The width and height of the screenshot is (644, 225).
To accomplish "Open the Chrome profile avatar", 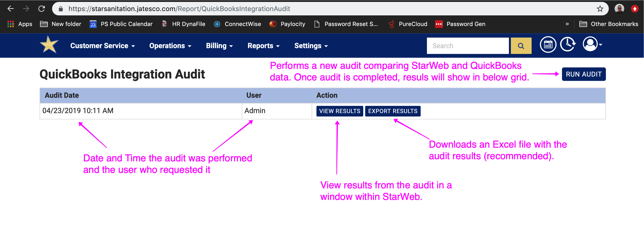I will [619, 9].
